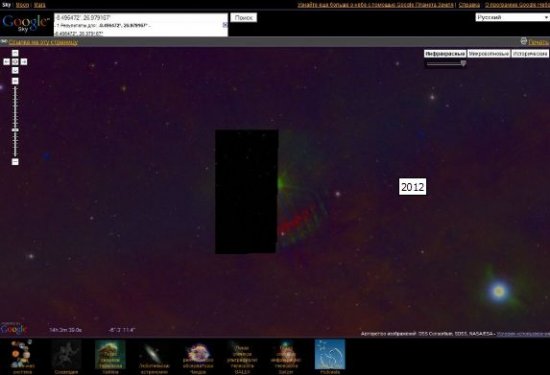Open the Google Earth sky promotion link
Viewport: 550px width, 375px height.
pyautogui.click(x=375, y=5)
